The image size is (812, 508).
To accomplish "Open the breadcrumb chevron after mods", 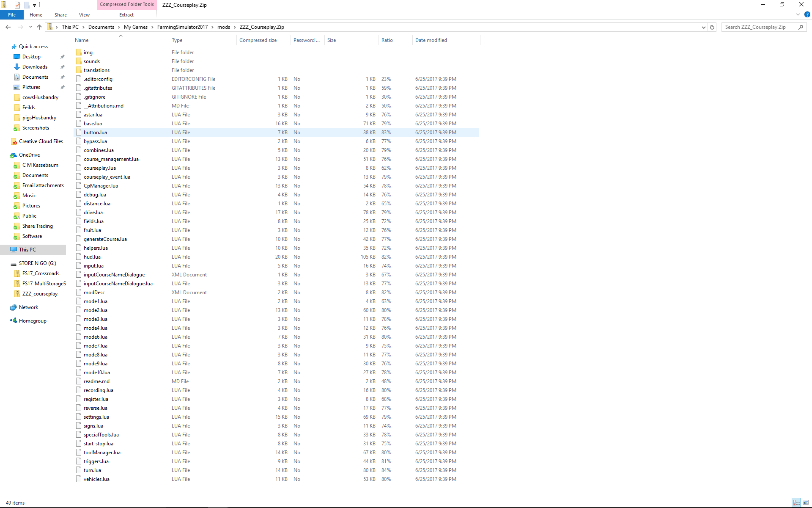I will click(234, 27).
